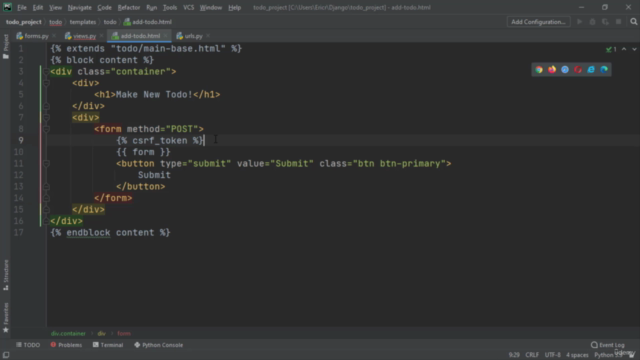Fold the div block on line 4
This screenshot has height=360, width=640.
click(46, 83)
